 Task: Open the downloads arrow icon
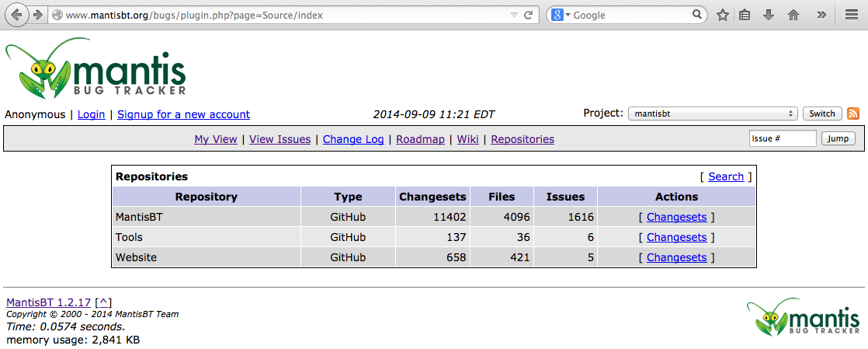click(769, 15)
